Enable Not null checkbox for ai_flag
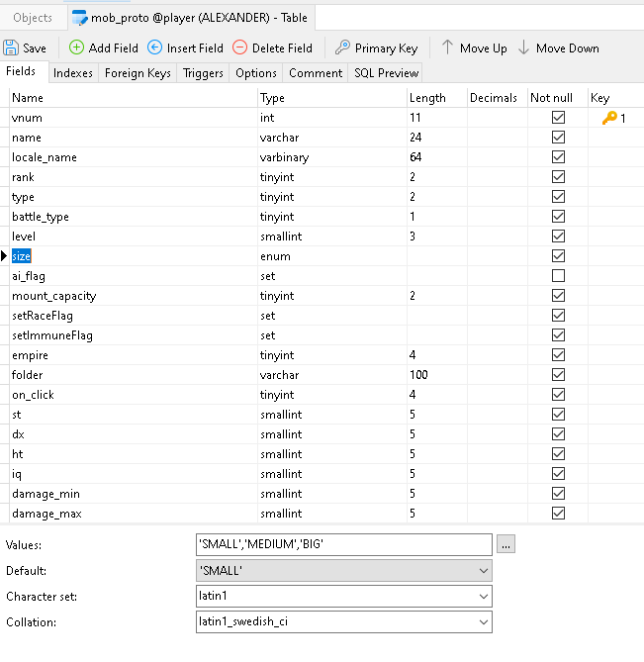The width and height of the screenshot is (644, 662). 558,276
